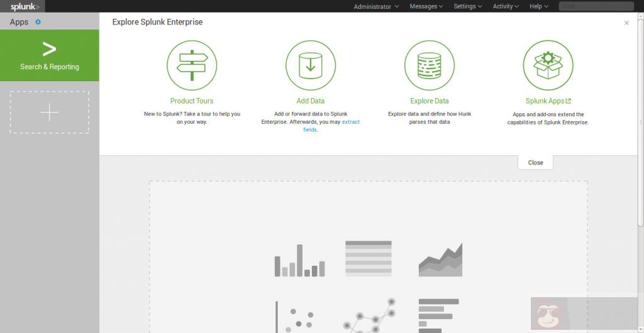Select the table placeholder icon
The width and height of the screenshot is (644, 333).
tap(369, 259)
